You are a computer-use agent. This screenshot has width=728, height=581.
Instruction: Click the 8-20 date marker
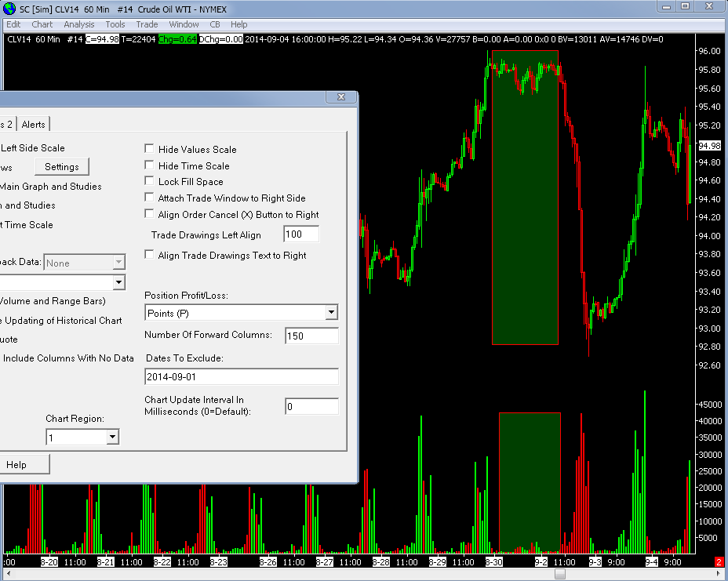click(49, 562)
